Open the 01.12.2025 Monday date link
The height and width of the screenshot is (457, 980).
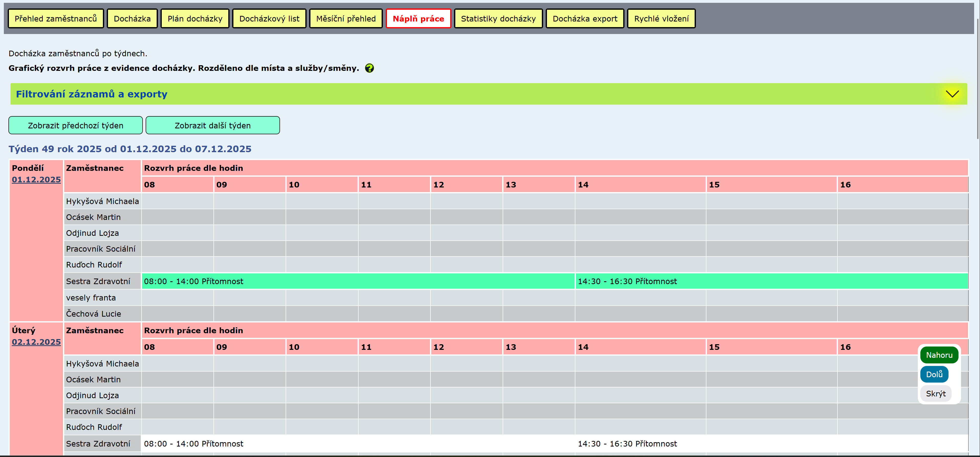pyautogui.click(x=36, y=180)
